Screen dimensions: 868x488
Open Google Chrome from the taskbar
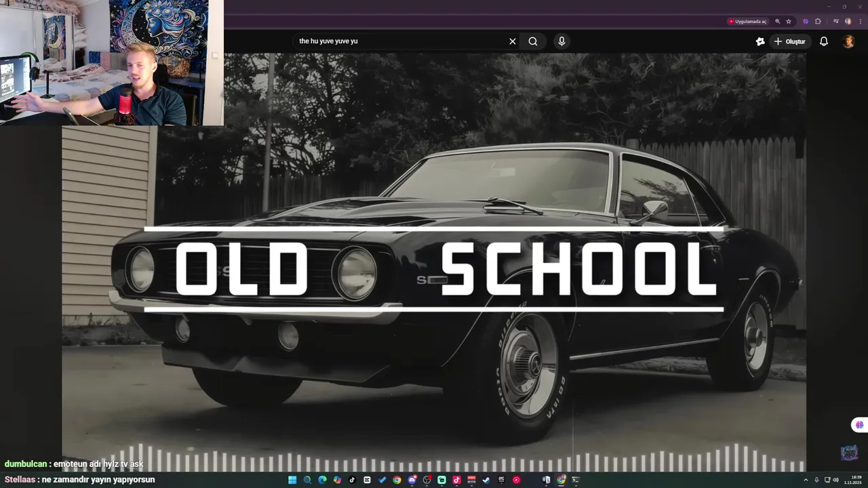397,480
